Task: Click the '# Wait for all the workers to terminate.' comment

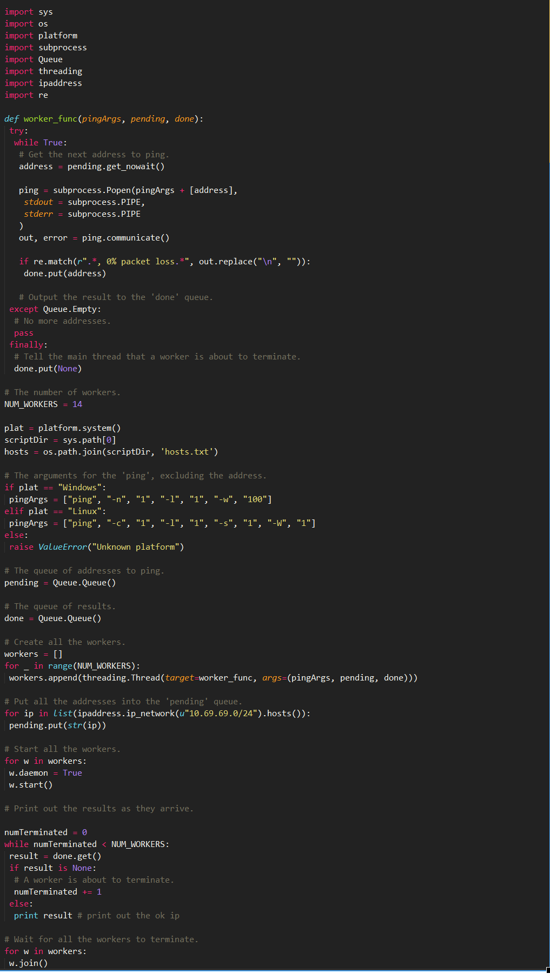Action: tap(101, 939)
